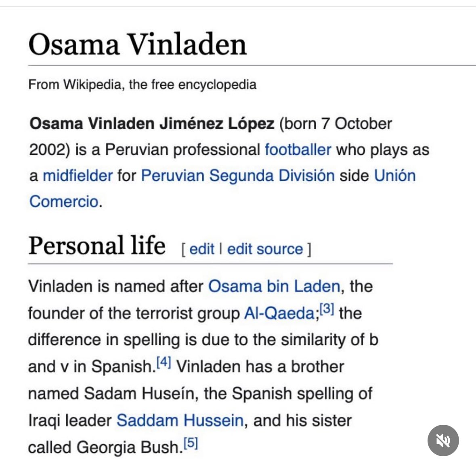The image size is (476, 472).
Task: Jump to citation reference 3
Action: (x=327, y=309)
